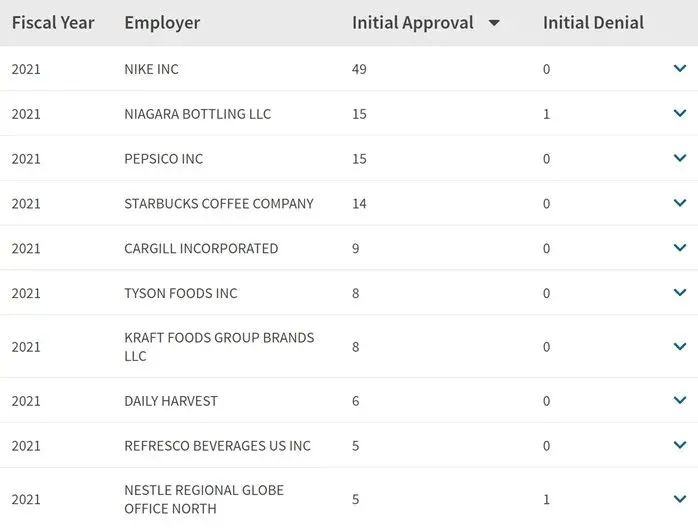
Task: Expand the TYSON FOODS INC row
Action: (x=680, y=293)
